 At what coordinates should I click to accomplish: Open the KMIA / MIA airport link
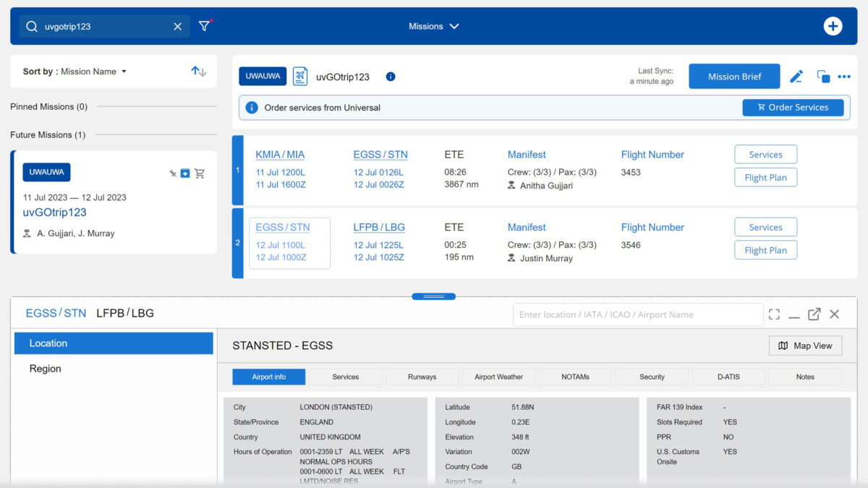click(x=279, y=154)
